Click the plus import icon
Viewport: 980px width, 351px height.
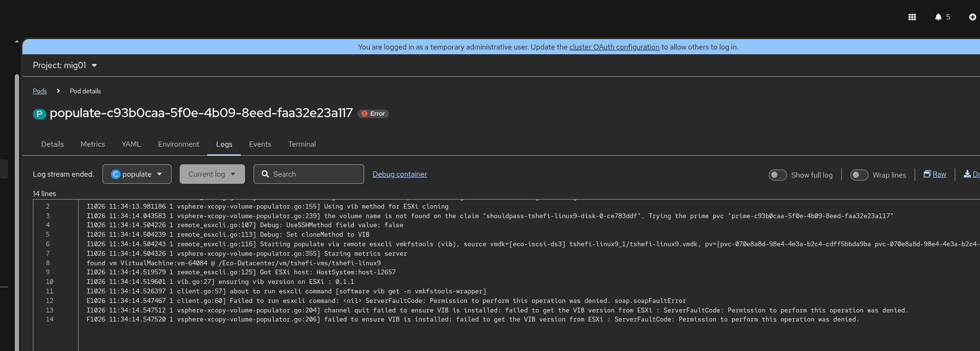972,17
